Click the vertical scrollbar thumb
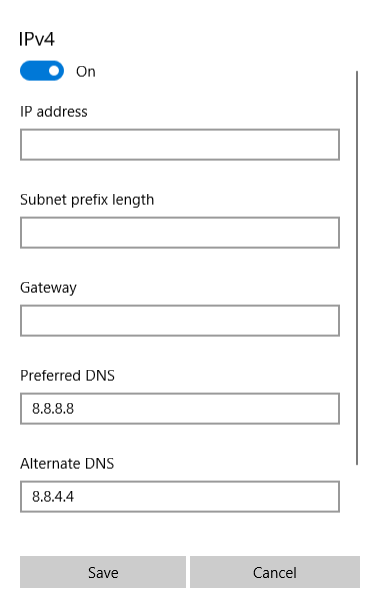 coord(357,268)
